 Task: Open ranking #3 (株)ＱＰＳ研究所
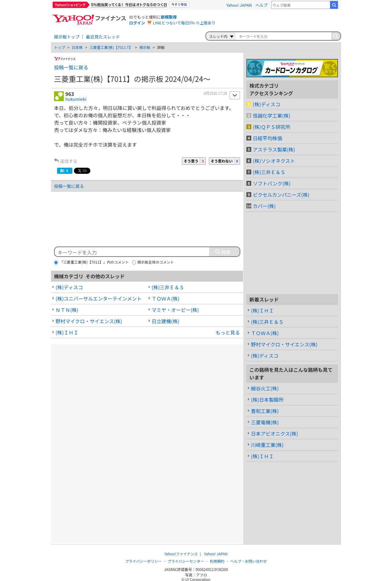(271, 127)
